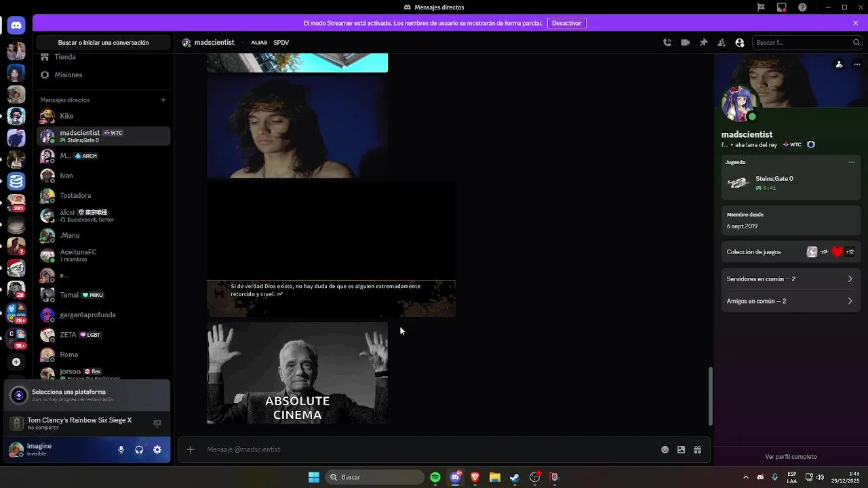Select the madscientist conversation in list
Image resolution: width=868 pixels, height=488 pixels.
[103, 136]
